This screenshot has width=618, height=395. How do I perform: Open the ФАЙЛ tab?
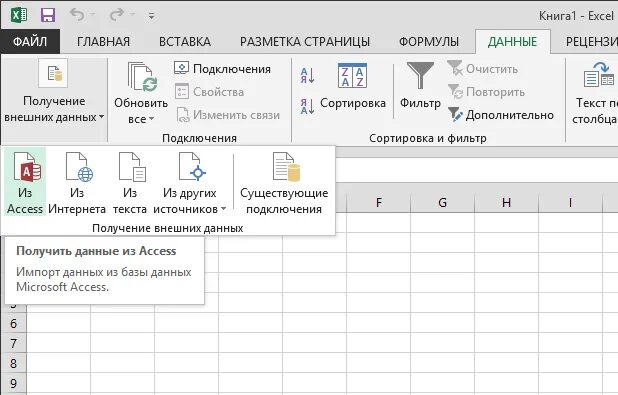pos(30,41)
